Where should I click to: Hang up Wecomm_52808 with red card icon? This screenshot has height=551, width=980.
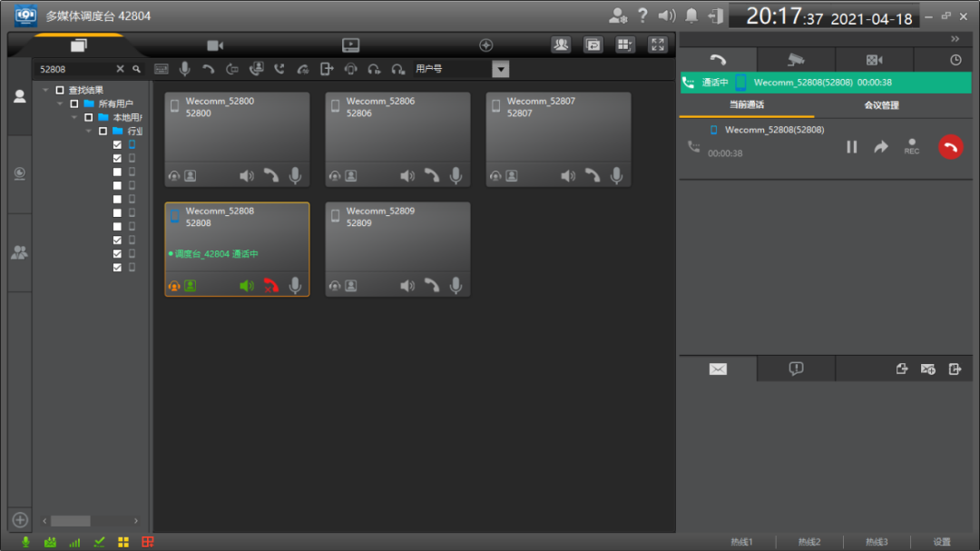270,286
